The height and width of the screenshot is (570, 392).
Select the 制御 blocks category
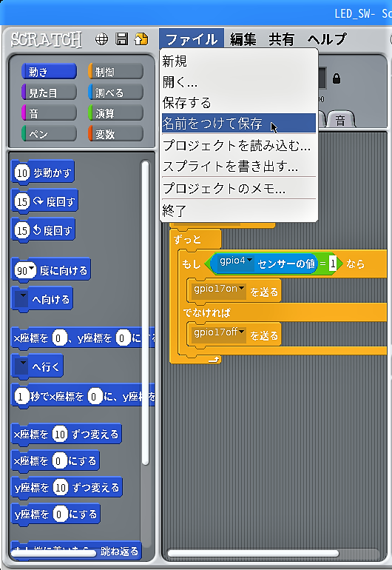tap(115, 72)
